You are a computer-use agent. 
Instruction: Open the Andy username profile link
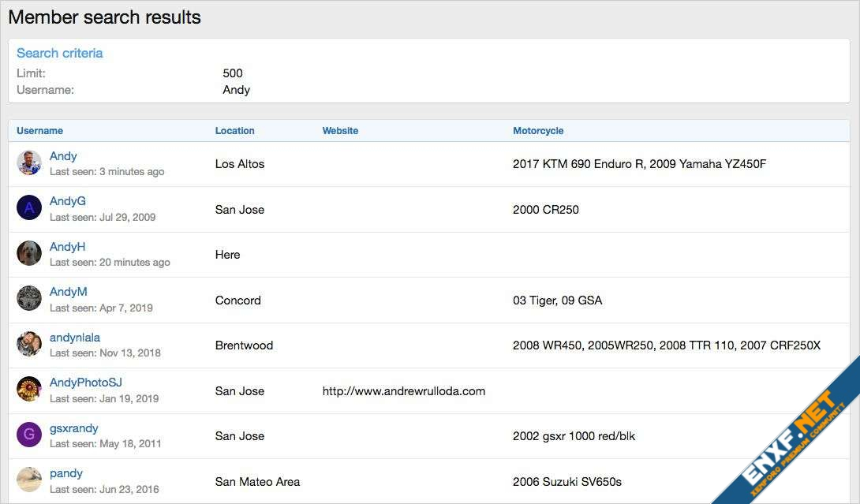[63, 156]
